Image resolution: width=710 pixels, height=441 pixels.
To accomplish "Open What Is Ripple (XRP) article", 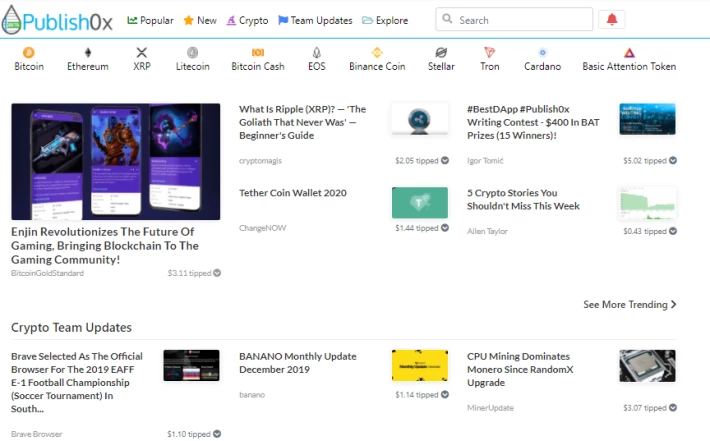I will click(302, 122).
